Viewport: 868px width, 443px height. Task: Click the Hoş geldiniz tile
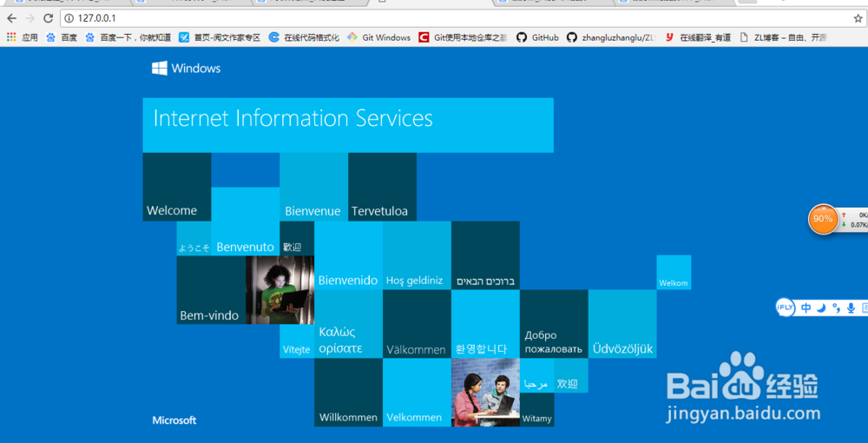coord(417,255)
